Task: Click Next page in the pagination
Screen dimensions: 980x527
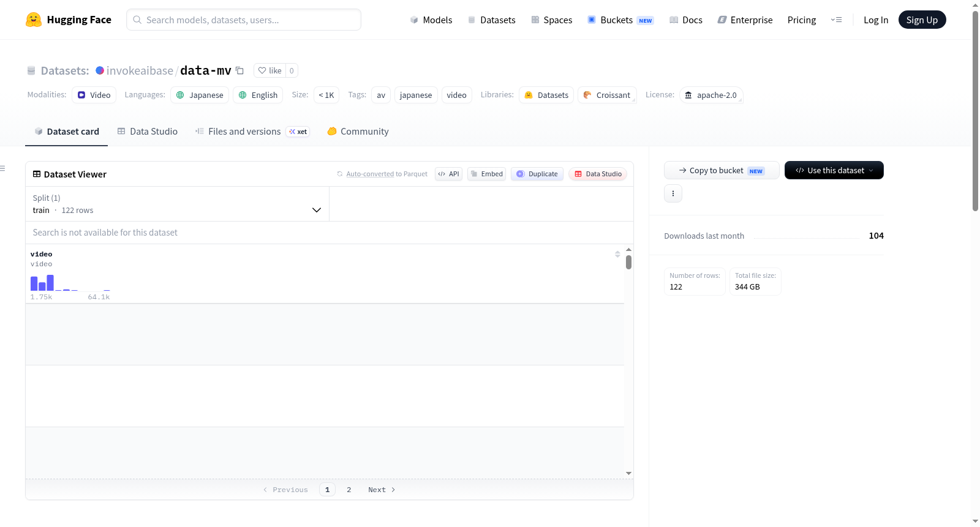Action: click(x=382, y=490)
